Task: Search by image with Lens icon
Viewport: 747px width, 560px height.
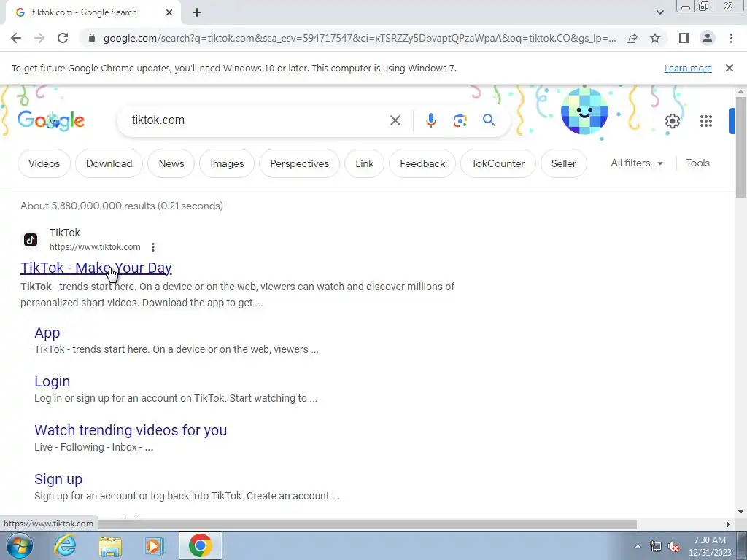Action: [460, 120]
